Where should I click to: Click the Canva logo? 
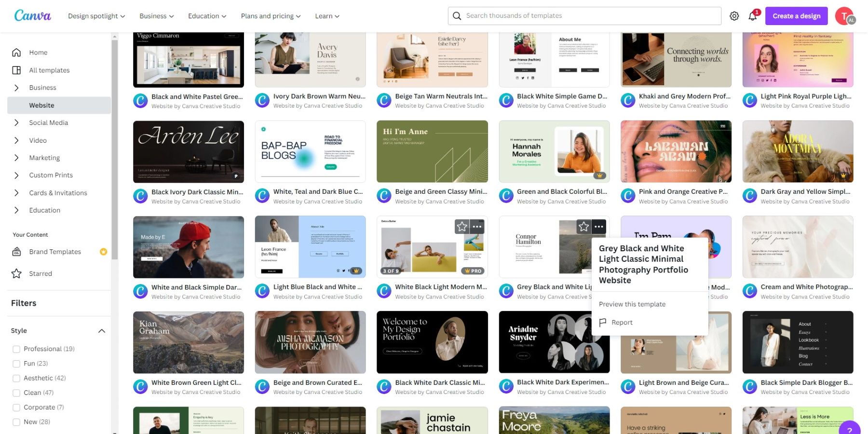click(x=32, y=15)
